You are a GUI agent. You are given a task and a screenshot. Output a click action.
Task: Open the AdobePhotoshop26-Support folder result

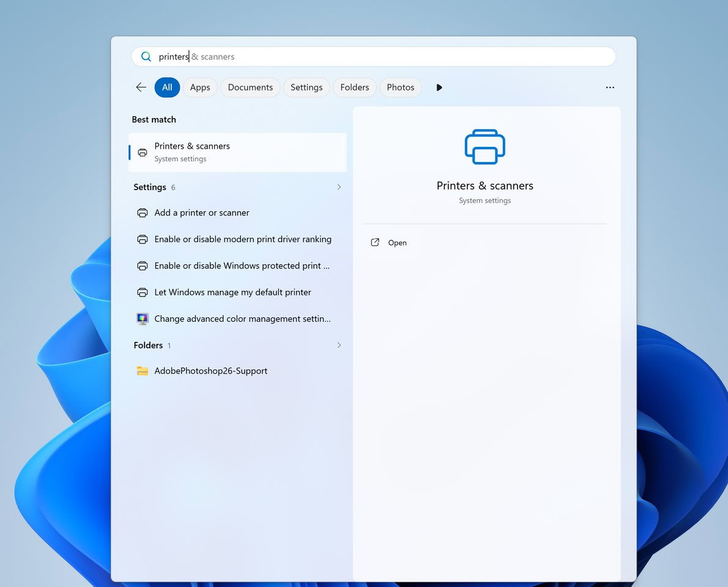pyautogui.click(x=238, y=371)
